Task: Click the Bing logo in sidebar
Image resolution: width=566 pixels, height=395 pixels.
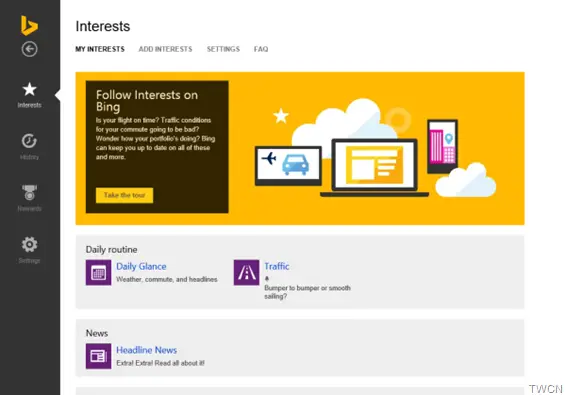Action: click(x=29, y=25)
